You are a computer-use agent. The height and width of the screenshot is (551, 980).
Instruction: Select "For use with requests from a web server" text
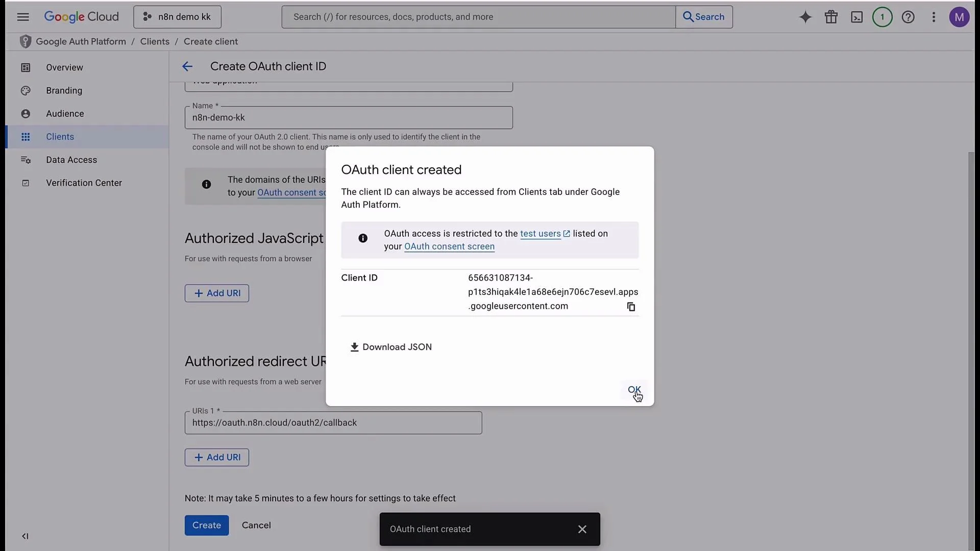[253, 382]
